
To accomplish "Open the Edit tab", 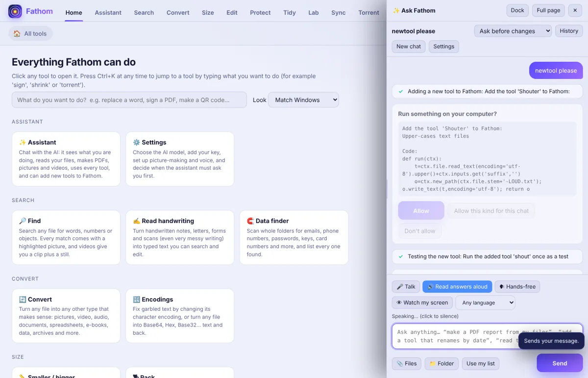I will pyautogui.click(x=232, y=13).
